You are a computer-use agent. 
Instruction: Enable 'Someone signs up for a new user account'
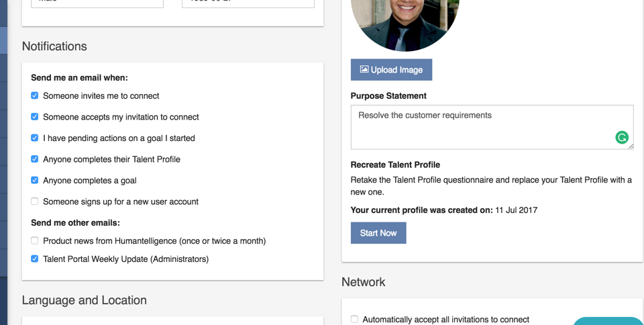35,201
